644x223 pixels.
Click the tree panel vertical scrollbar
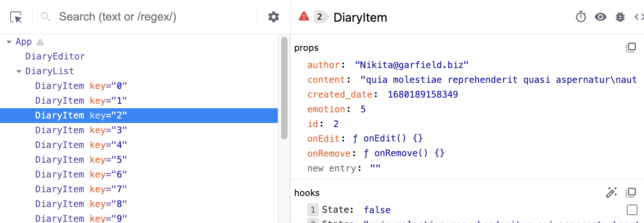click(x=284, y=88)
